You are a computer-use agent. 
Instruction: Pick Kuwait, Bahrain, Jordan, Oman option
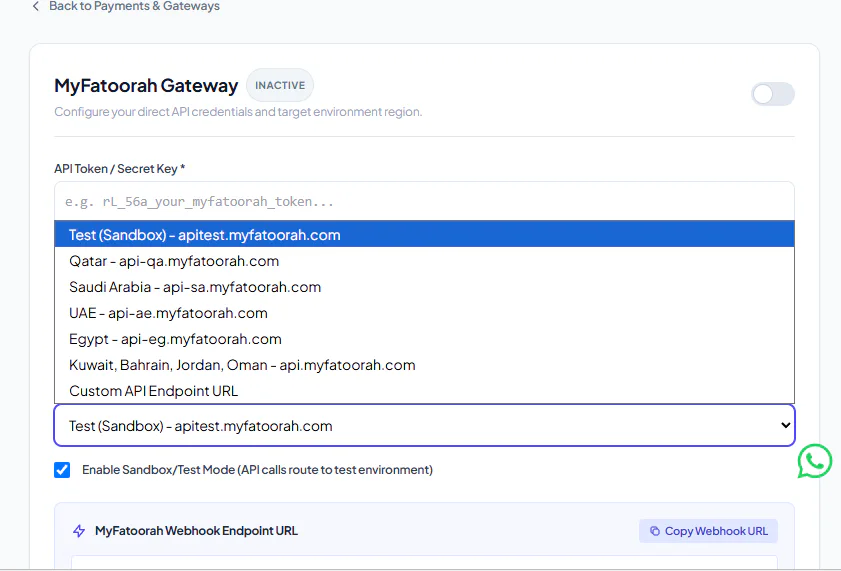(424, 365)
